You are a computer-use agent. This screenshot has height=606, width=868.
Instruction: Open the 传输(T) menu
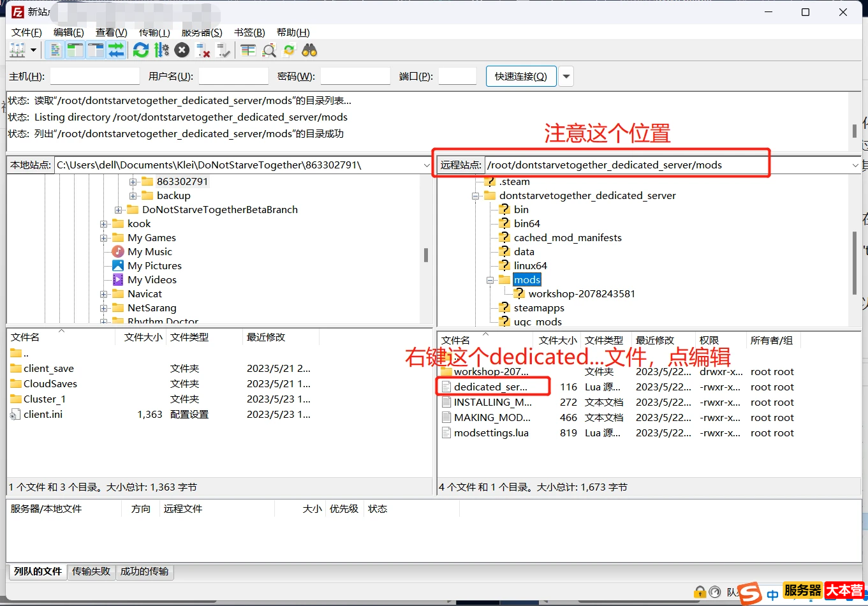pyautogui.click(x=154, y=32)
